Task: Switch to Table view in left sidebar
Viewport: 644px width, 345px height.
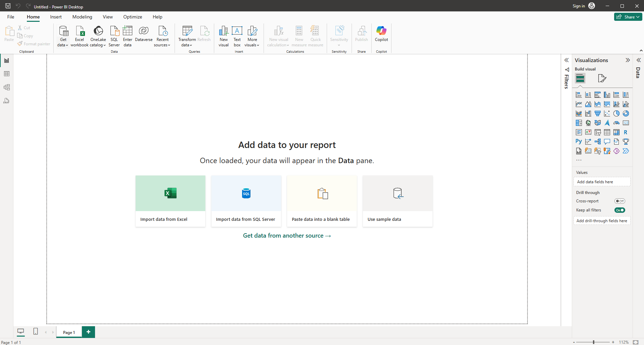Action: click(x=7, y=74)
